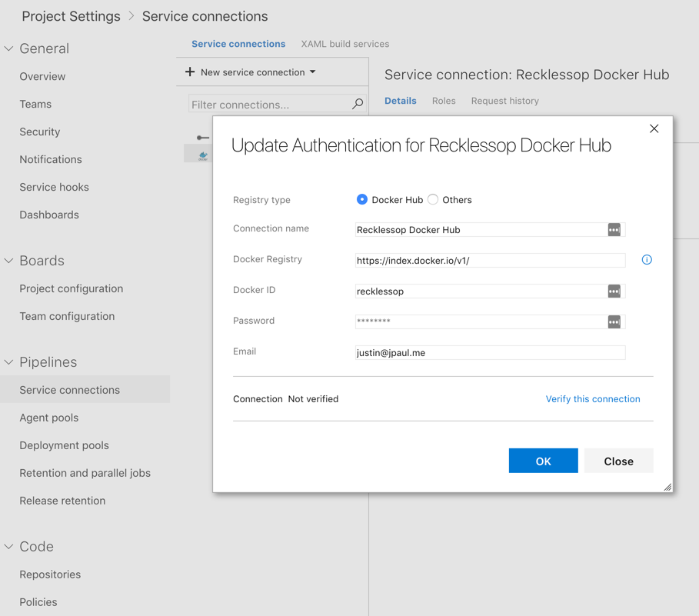Open Deployment pools page

coord(64,446)
